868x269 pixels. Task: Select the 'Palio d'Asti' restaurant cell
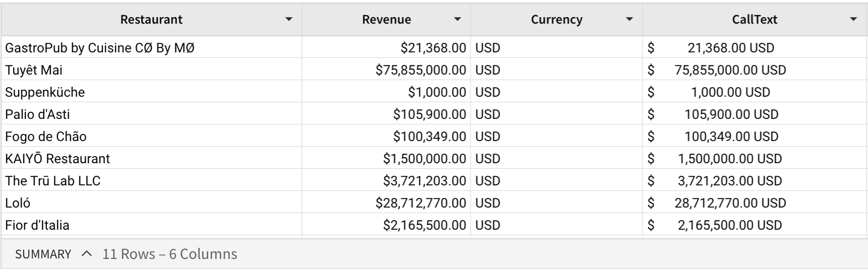152,114
